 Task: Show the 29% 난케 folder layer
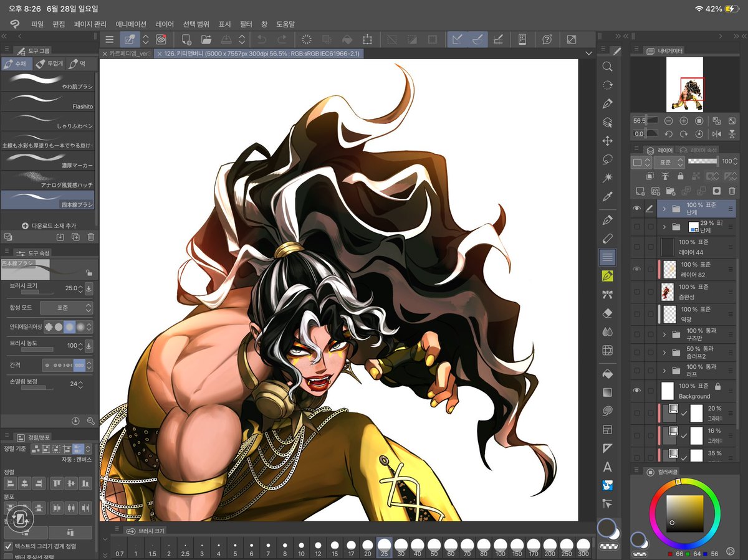[636, 227]
